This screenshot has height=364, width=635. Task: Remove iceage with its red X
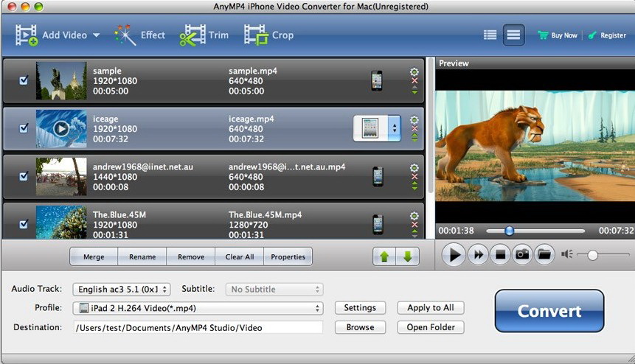click(x=414, y=129)
